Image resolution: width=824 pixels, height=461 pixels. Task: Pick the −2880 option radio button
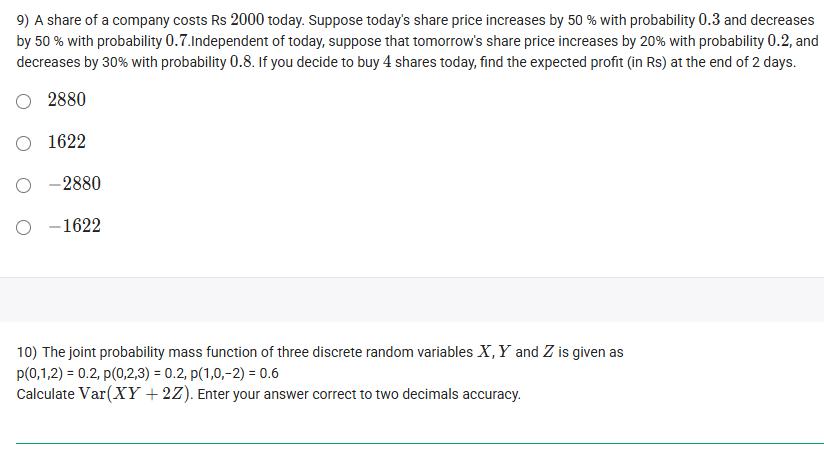(x=23, y=184)
